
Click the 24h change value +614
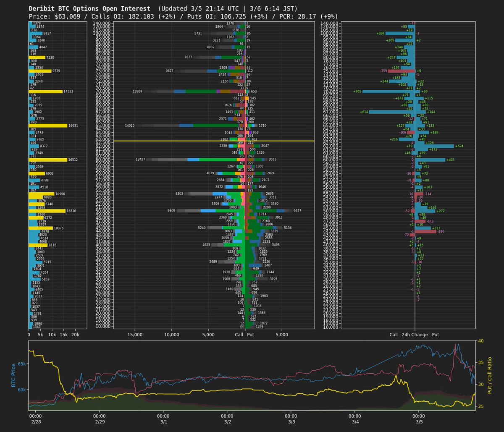click(364, 112)
